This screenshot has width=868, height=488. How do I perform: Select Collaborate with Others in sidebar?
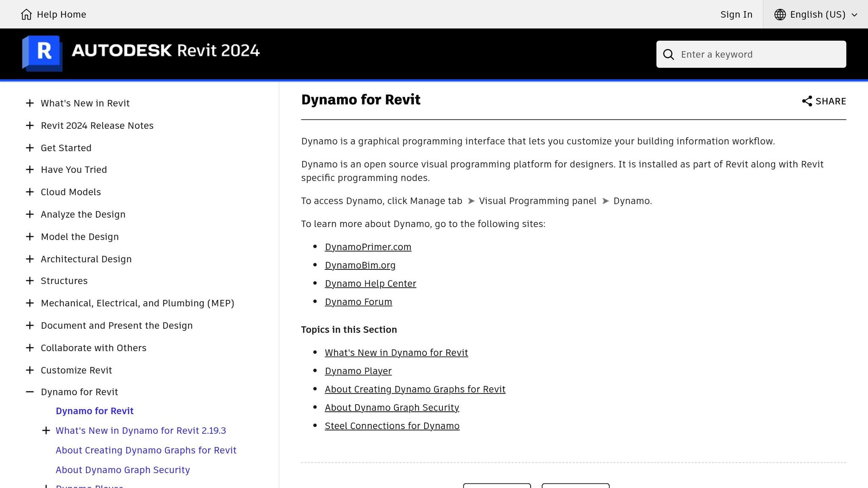coord(93,348)
